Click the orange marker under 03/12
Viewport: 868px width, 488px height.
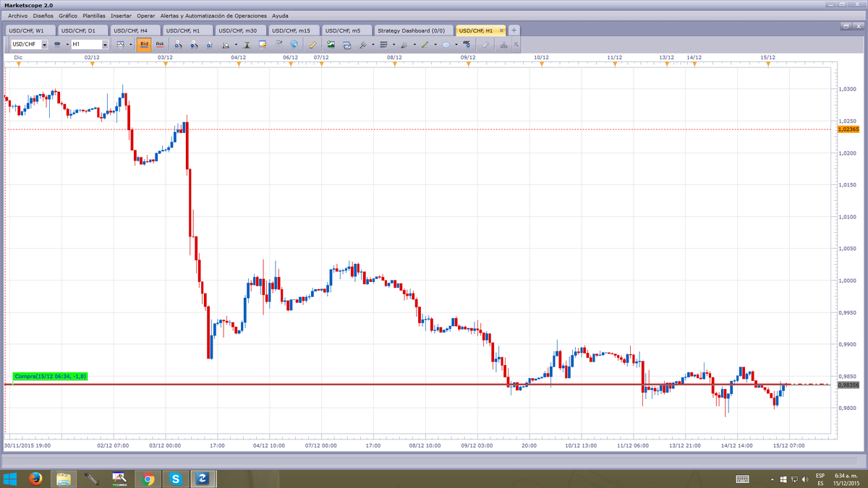point(165,64)
